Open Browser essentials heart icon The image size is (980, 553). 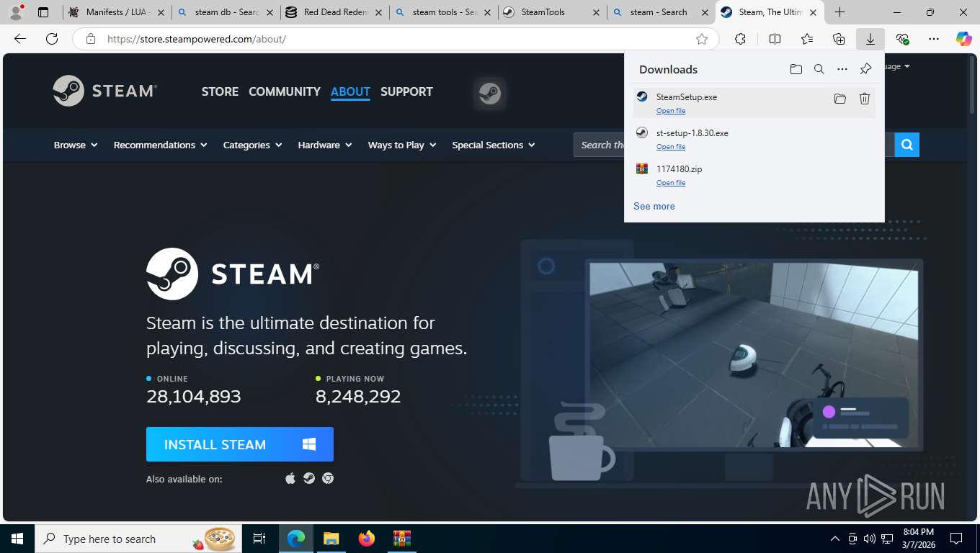902,39
